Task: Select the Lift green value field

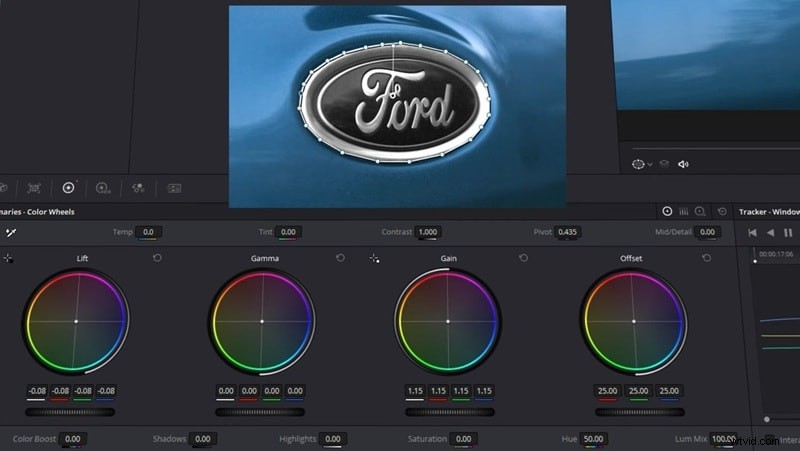Action: coord(83,391)
